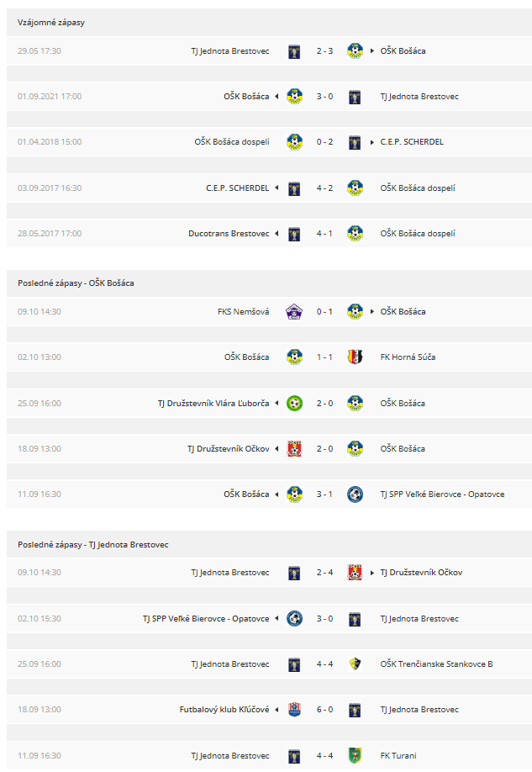Click FK Turani green crest icon
Viewport: 532px width, 772px height.
tap(355, 756)
